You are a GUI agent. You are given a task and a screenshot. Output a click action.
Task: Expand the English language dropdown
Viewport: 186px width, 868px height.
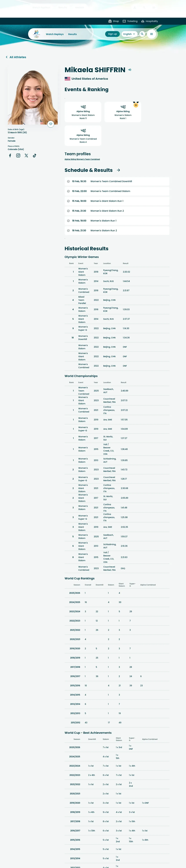point(129,34)
